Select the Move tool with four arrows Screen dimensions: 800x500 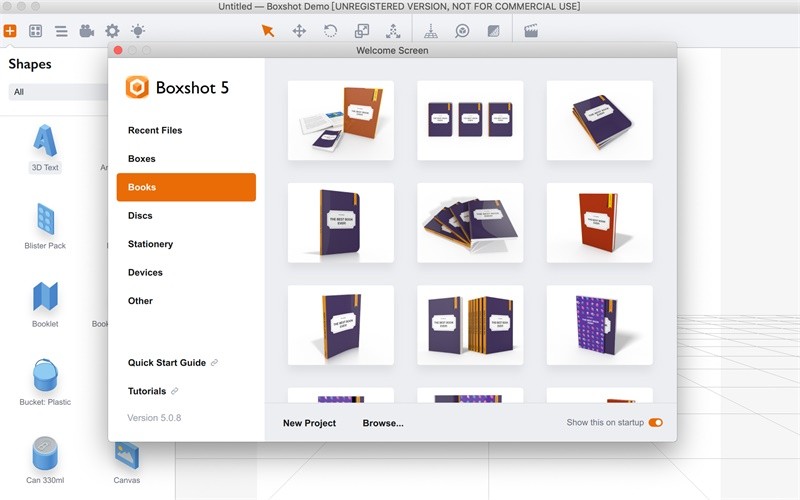tap(299, 31)
